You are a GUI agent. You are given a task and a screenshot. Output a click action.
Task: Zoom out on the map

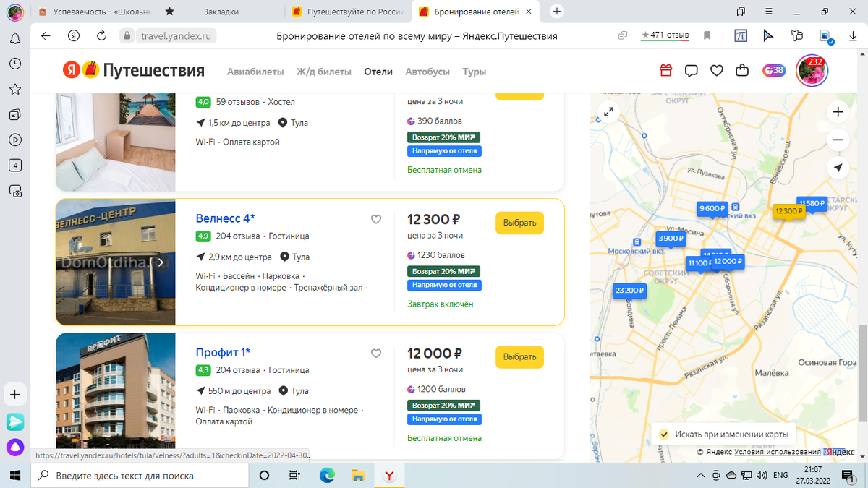838,139
